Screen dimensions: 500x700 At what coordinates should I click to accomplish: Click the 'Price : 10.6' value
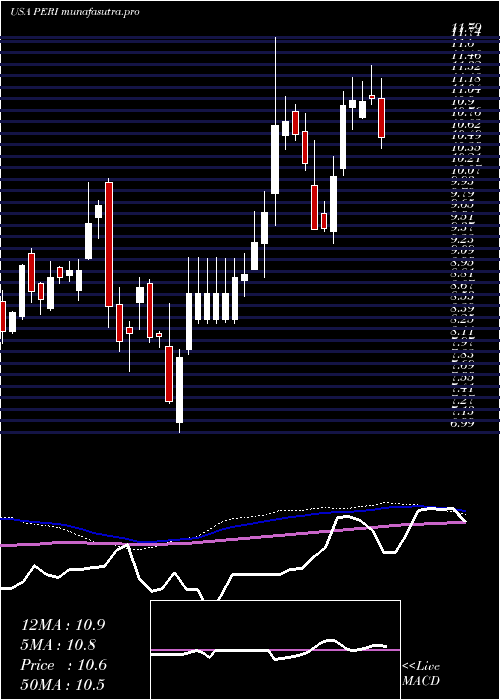(x=64, y=665)
